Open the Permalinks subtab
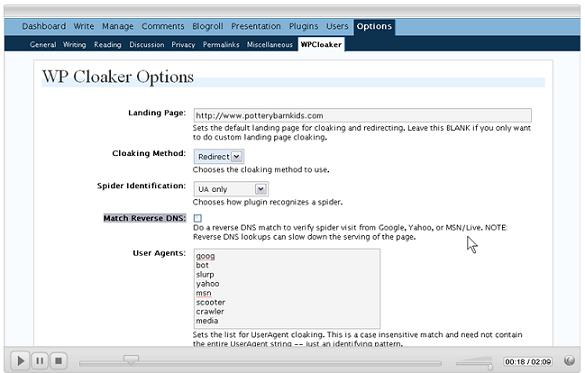585x373 pixels. 221,45
